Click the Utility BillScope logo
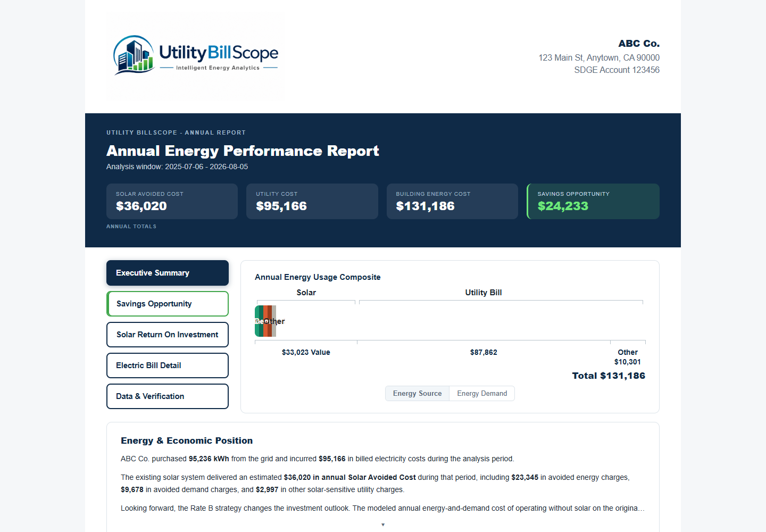766x532 pixels. tap(196, 56)
